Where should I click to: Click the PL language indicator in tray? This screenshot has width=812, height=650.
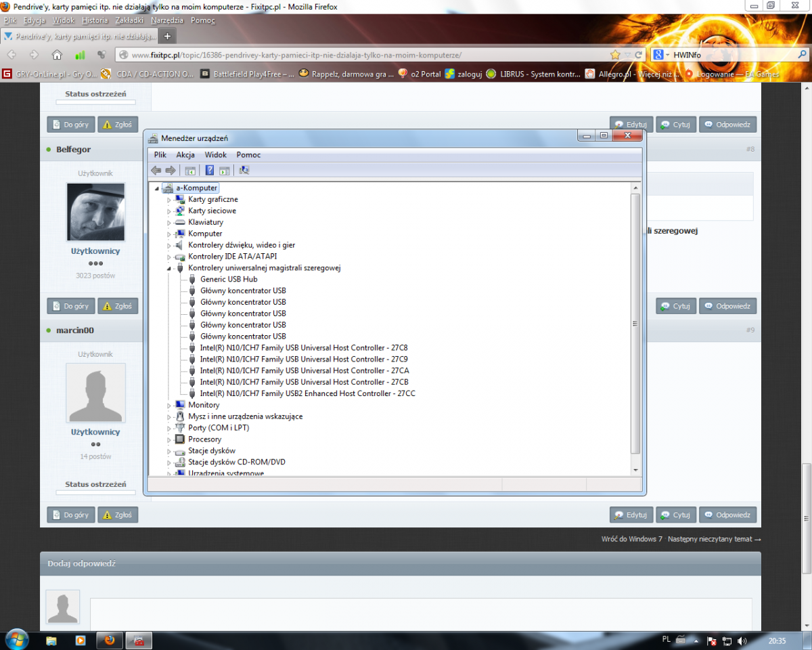[667, 639]
